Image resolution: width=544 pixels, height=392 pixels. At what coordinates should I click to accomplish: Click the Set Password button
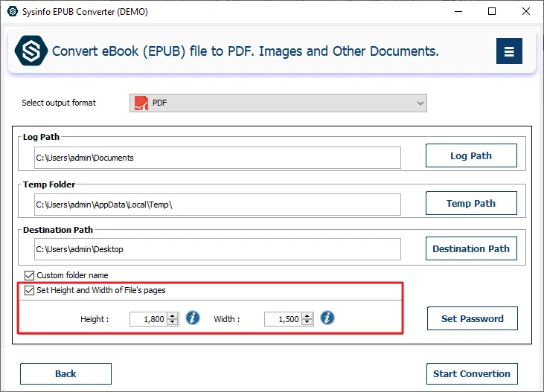point(472,318)
